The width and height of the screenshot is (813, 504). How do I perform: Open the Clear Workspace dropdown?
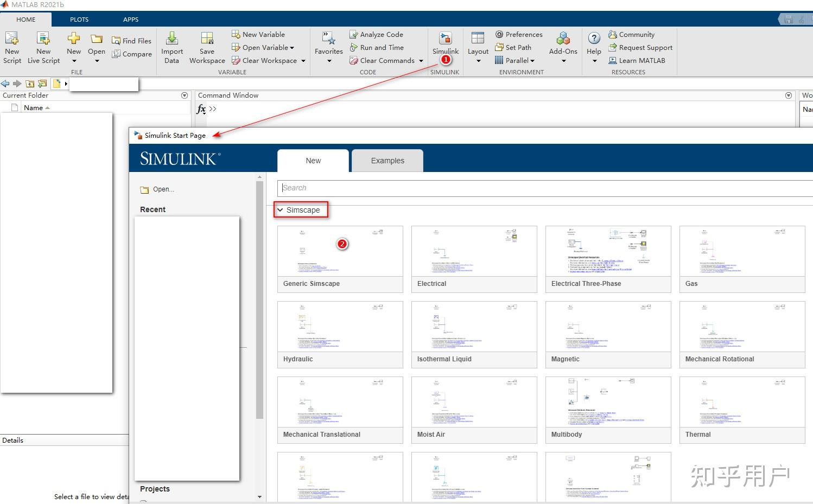tap(303, 61)
